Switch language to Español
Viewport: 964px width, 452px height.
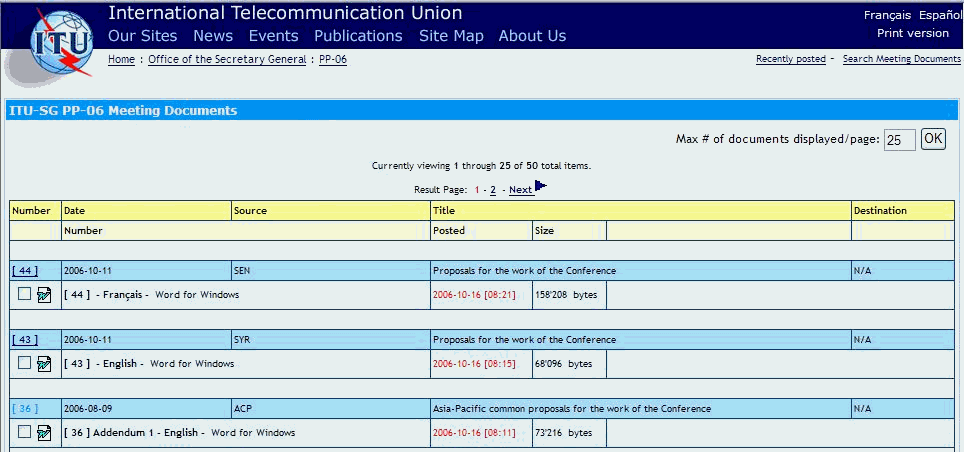coord(940,15)
